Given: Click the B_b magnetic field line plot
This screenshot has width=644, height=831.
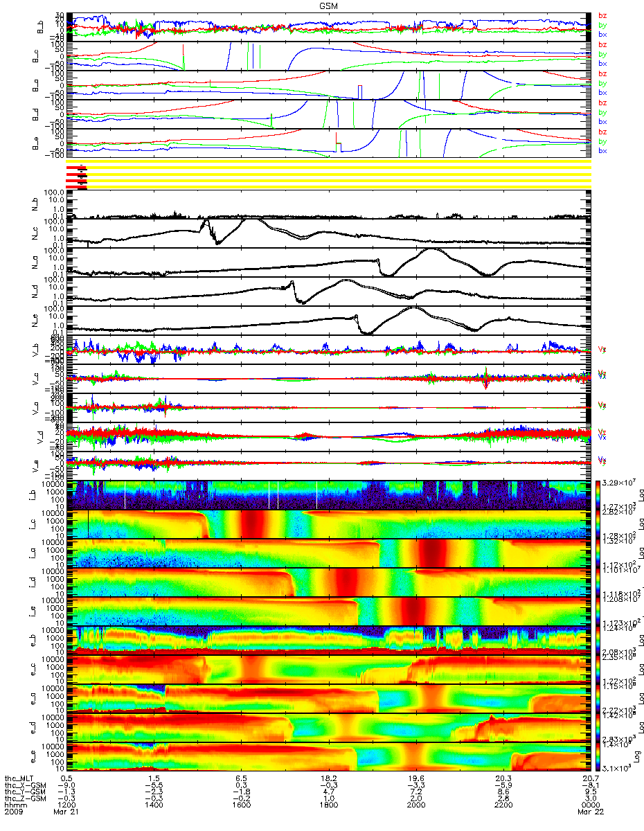Looking at the screenshot, I should point(328,26).
